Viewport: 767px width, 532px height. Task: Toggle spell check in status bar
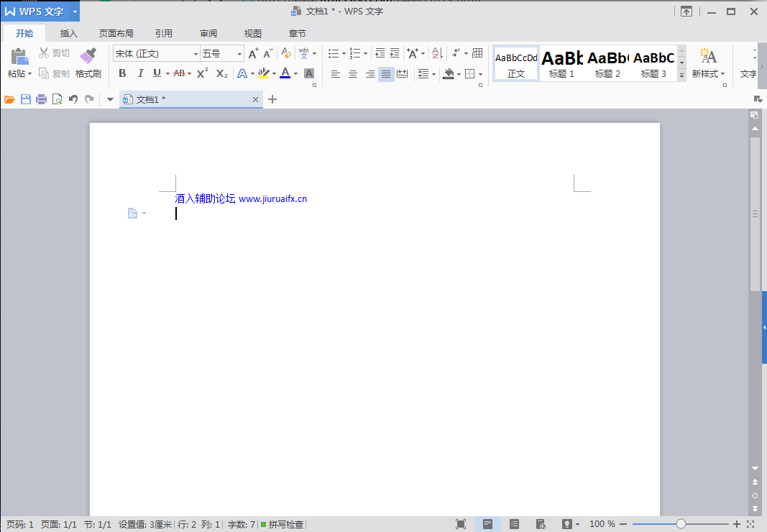tap(282, 525)
